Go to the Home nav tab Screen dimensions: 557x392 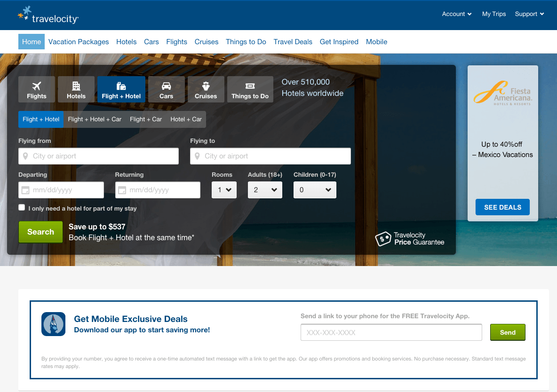[x=32, y=42]
